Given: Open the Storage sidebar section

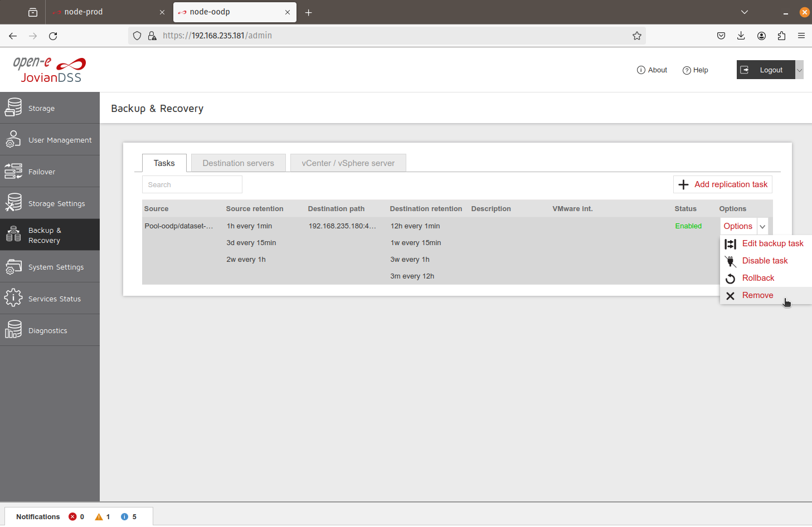Looking at the screenshot, I should pyautogui.click(x=50, y=108).
